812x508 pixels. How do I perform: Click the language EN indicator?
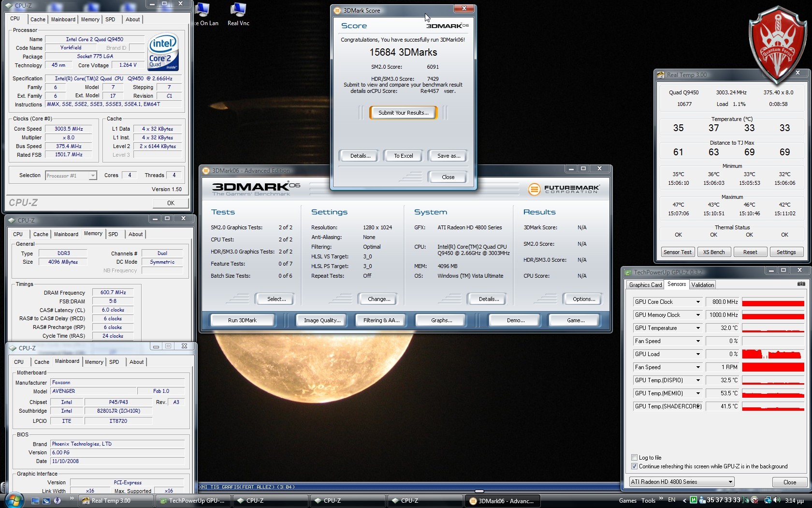click(x=672, y=500)
